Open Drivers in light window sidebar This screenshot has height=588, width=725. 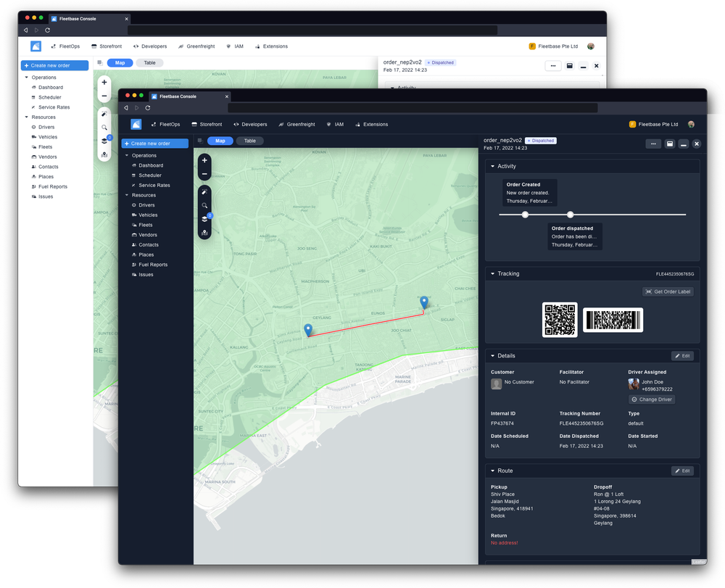coord(43,127)
